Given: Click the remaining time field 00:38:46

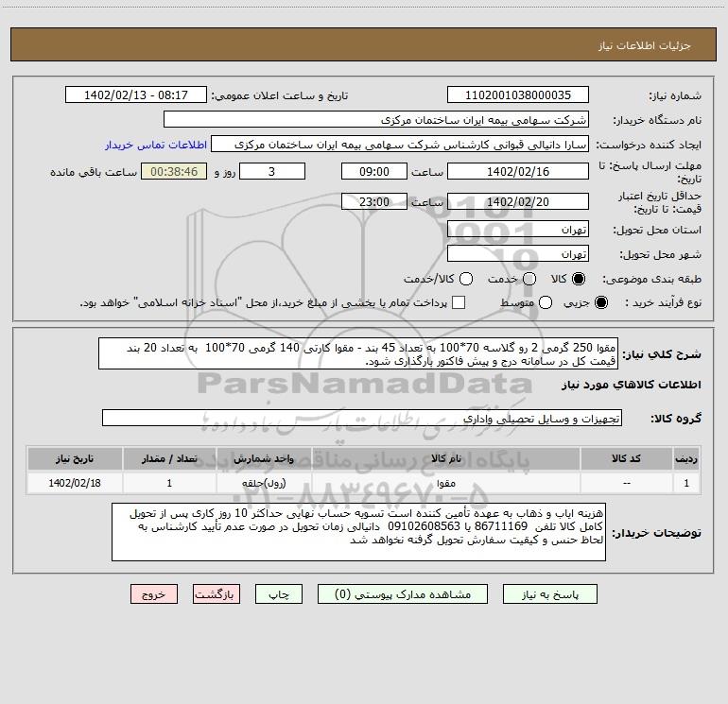Looking at the screenshot, I should (x=174, y=171).
